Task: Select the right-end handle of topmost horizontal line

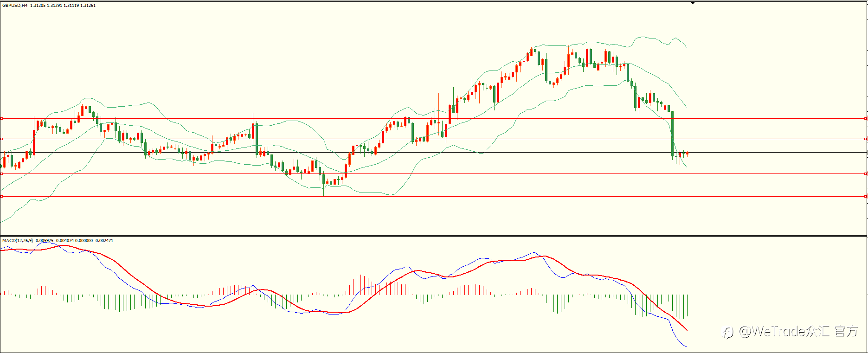Action: [x=866, y=118]
